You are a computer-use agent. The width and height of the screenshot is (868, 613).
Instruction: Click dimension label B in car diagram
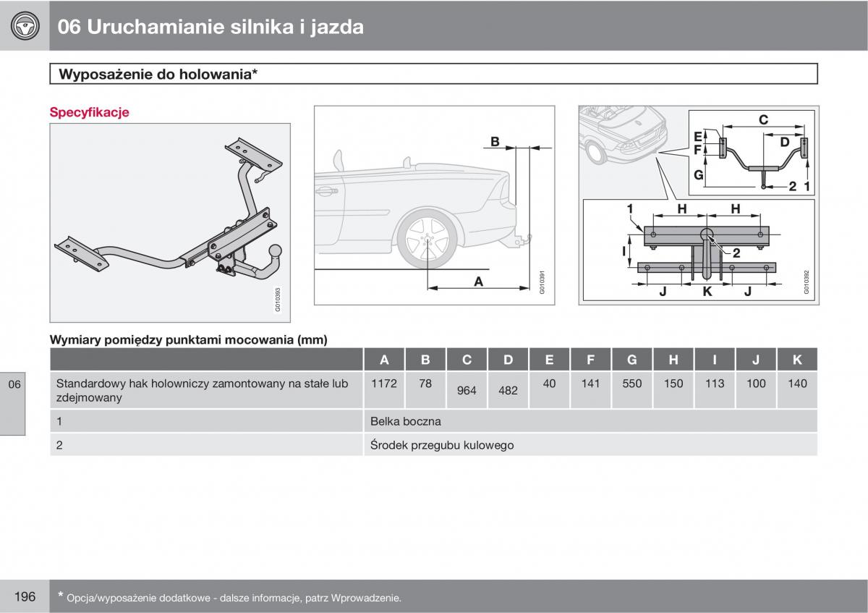pos(495,142)
